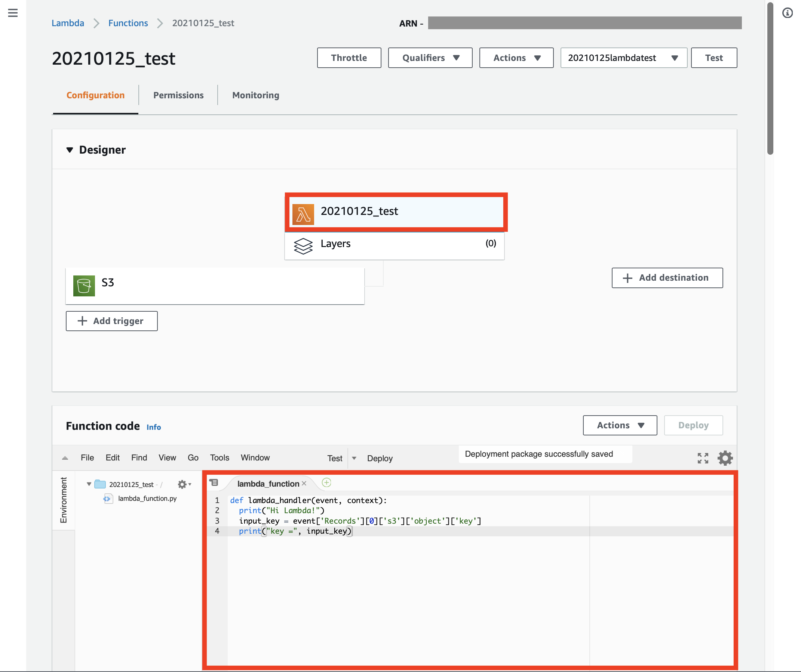
Task: Open the editor tab list icon
Action: [214, 483]
